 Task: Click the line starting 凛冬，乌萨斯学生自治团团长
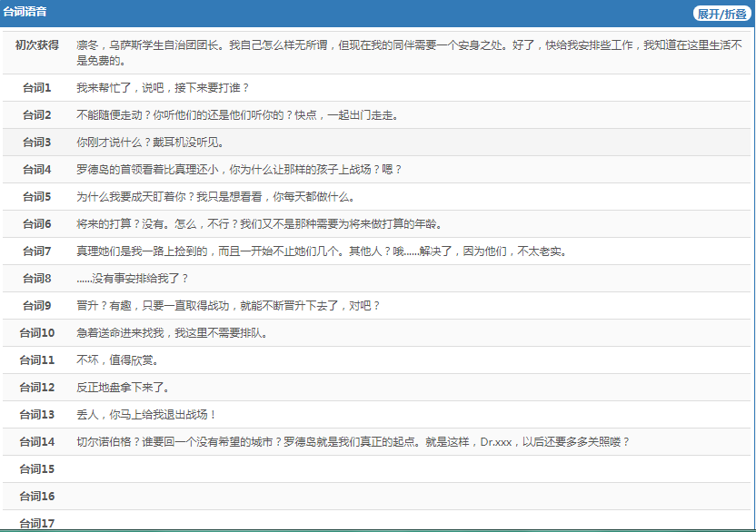(x=409, y=53)
